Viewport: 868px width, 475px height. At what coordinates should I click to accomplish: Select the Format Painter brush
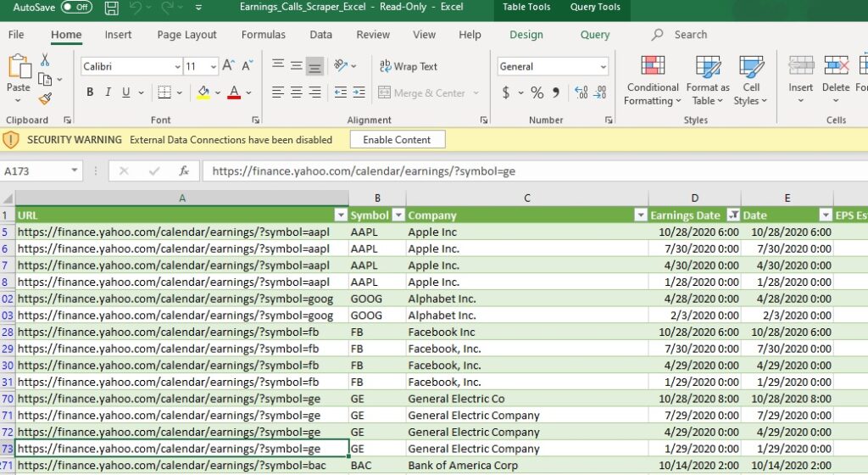click(x=45, y=99)
